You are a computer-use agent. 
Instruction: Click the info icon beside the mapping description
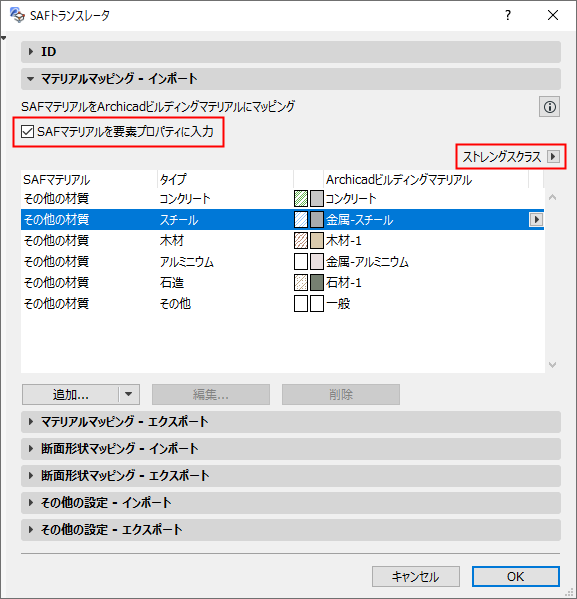tap(549, 107)
